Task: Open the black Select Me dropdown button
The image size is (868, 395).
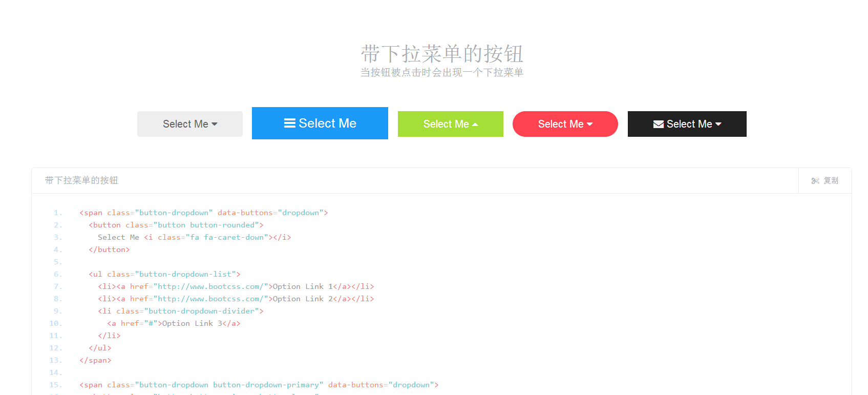Action: pyautogui.click(x=687, y=124)
